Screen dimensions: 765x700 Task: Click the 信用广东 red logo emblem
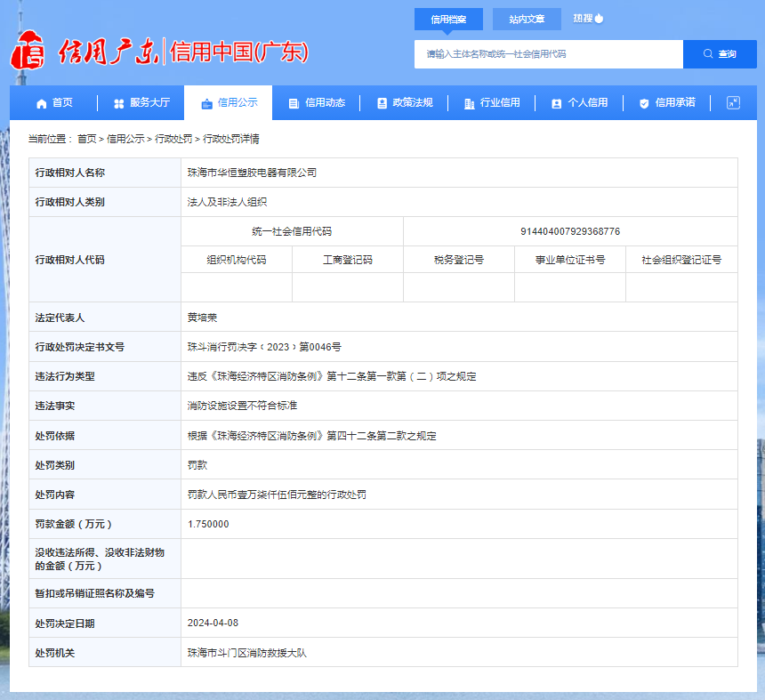coord(28,51)
